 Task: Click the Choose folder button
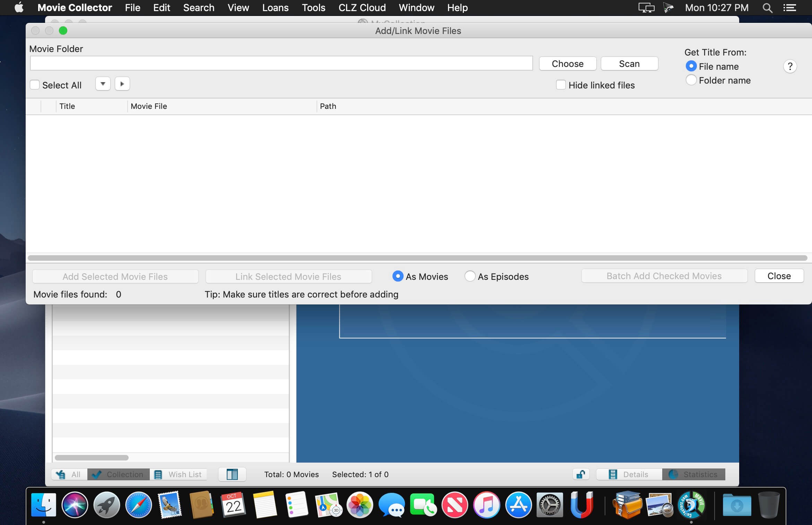[x=567, y=64]
